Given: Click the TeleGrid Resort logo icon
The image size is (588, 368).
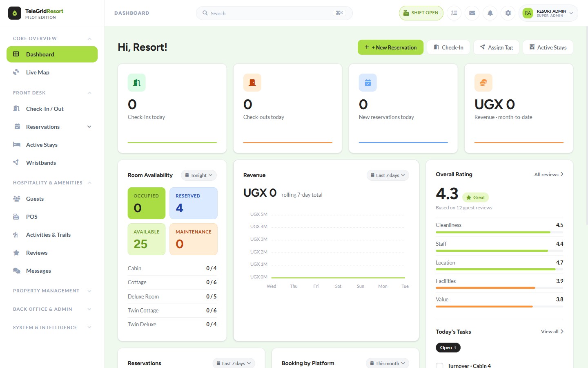Looking at the screenshot, I should (x=15, y=13).
